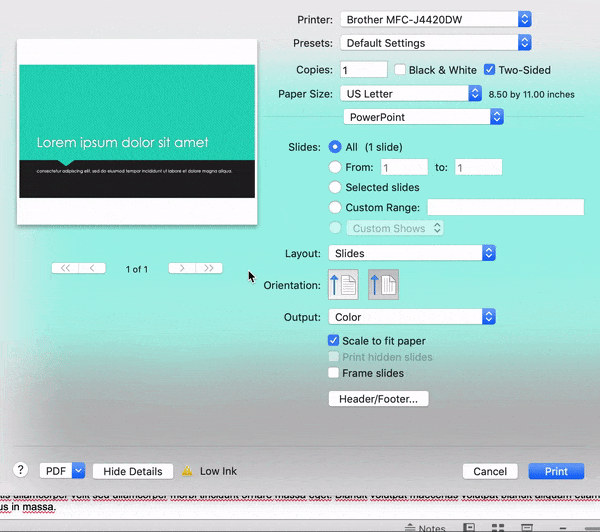Select landscape orientation icon
The height and width of the screenshot is (532, 600).
pyautogui.click(x=383, y=284)
